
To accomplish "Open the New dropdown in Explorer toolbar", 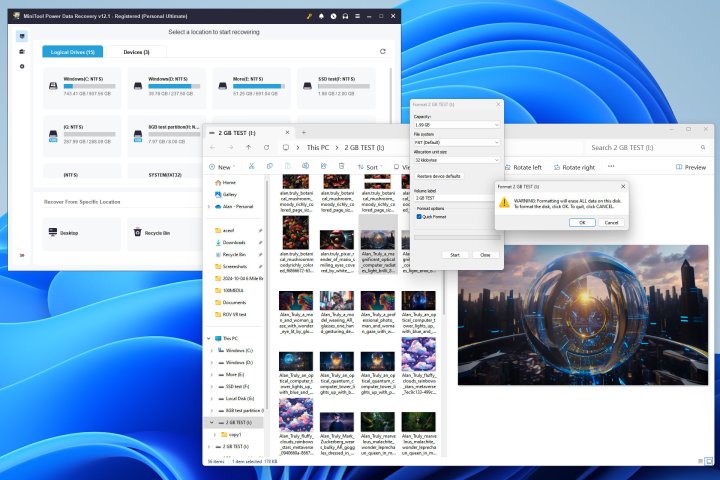I will coord(222,167).
